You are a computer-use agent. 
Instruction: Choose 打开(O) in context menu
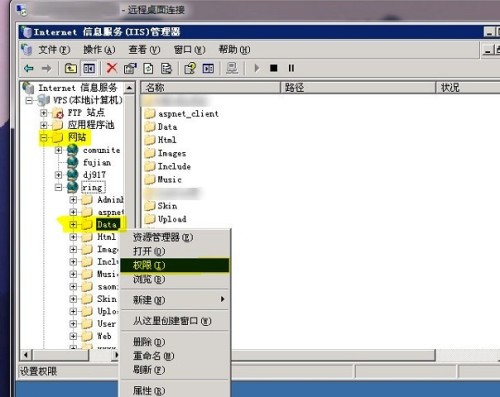pyautogui.click(x=175, y=251)
